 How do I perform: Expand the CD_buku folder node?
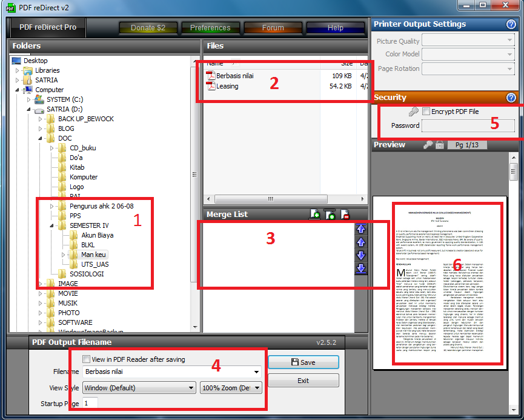(52, 148)
